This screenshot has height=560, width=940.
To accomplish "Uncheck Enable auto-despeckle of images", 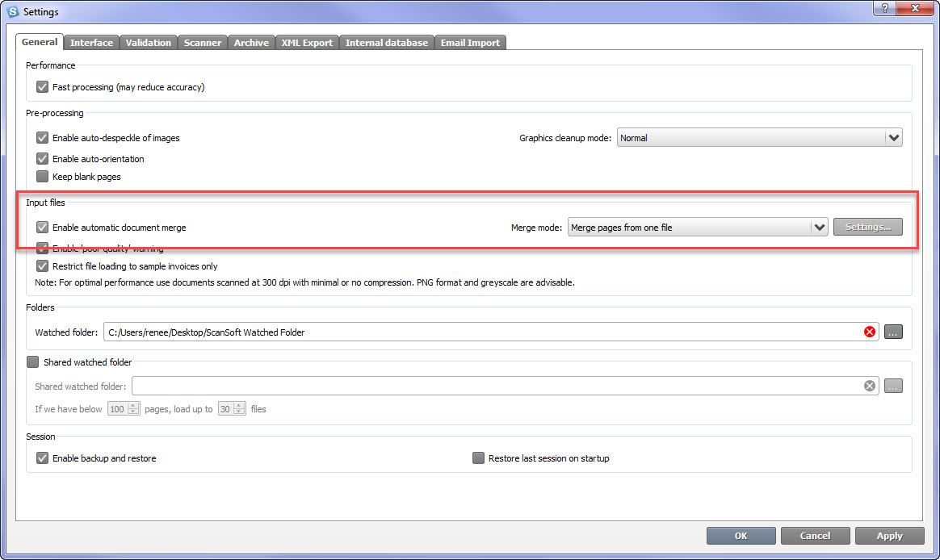I will (x=41, y=137).
